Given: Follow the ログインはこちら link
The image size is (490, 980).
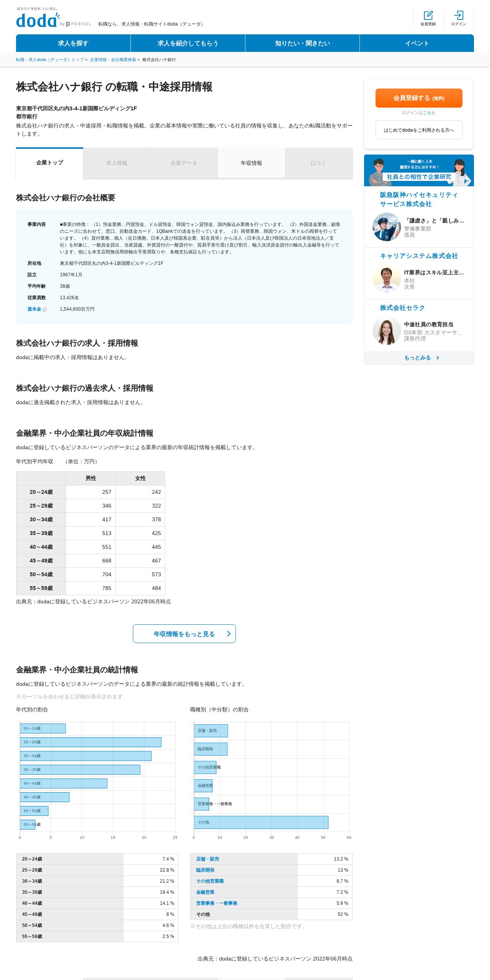Looking at the screenshot, I should 429,113.
